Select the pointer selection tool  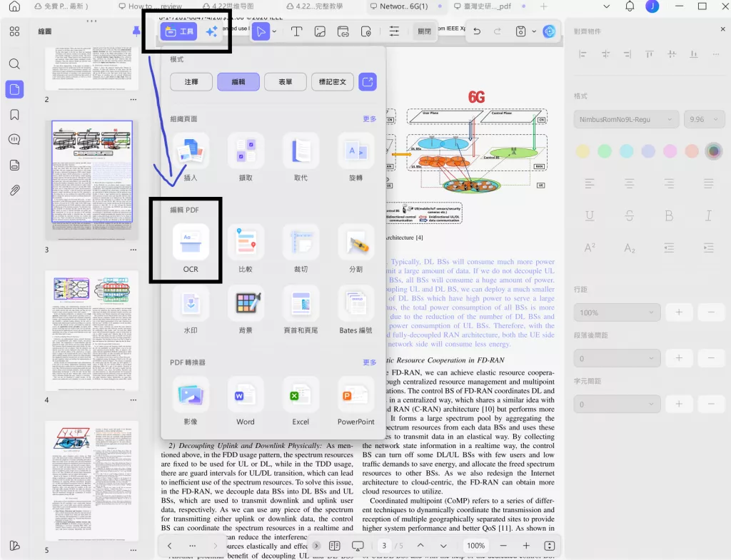[x=261, y=31]
